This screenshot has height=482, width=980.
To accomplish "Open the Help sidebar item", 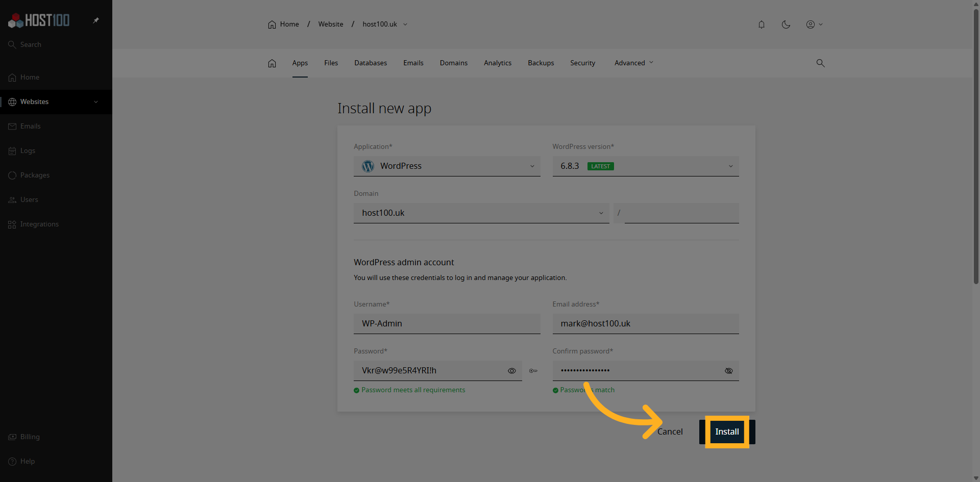I will tap(56, 461).
